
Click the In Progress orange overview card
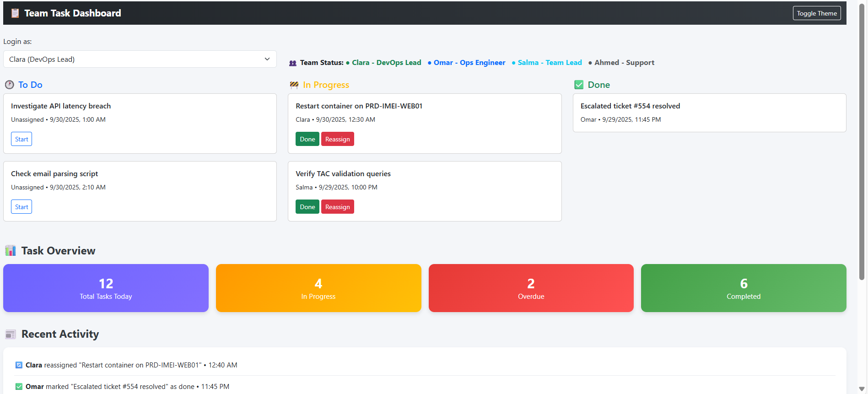point(318,288)
